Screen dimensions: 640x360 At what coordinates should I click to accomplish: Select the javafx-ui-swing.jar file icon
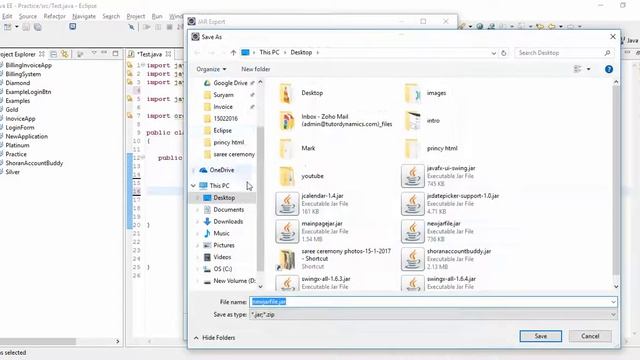point(413,176)
